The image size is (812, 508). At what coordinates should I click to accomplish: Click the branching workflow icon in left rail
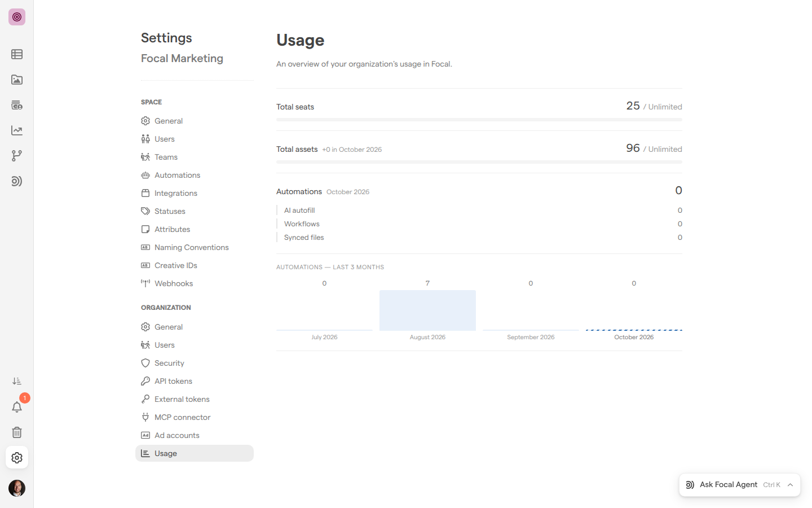[x=17, y=156]
